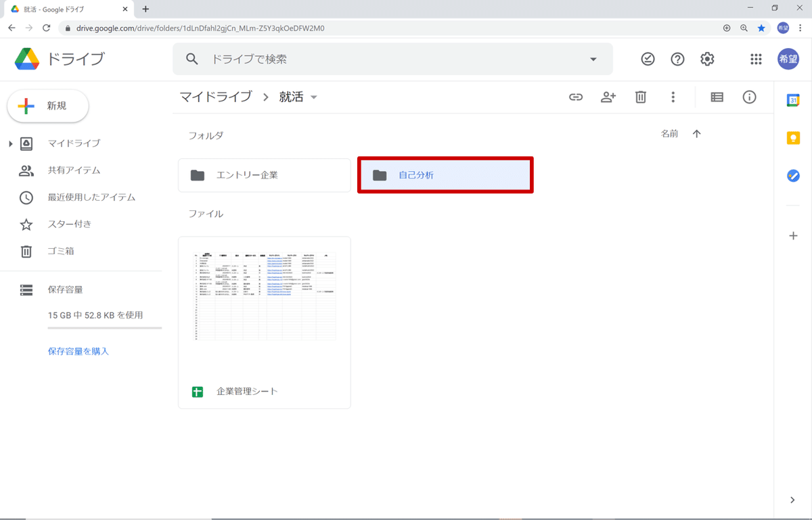
Task: Collapse the side panel with the bottom-right chevron
Action: (x=792, y=500)
